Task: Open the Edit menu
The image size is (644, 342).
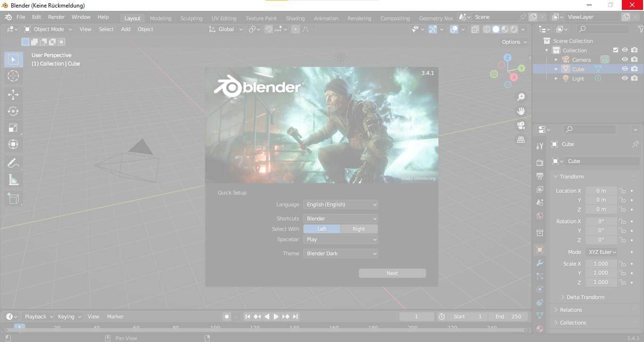Action: [x=36, y=16]
